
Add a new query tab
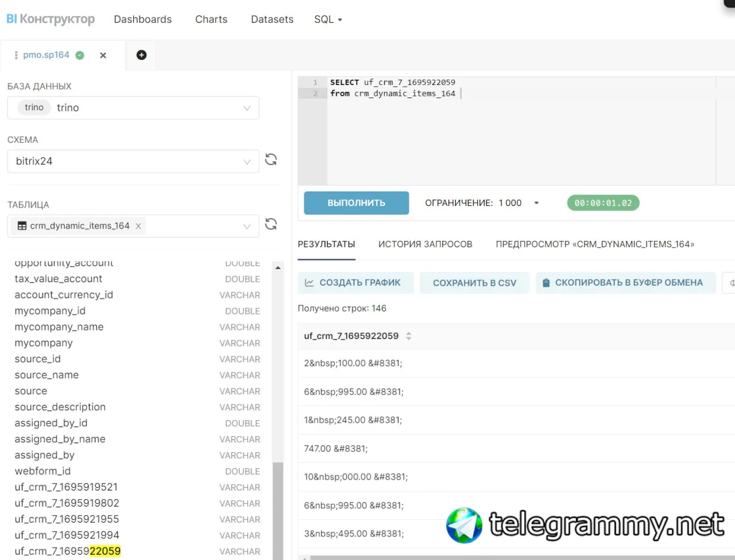click(x=141, y=55)
